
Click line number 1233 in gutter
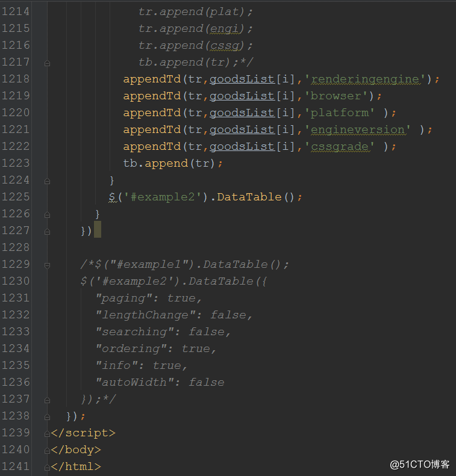[x=16, y=332]
